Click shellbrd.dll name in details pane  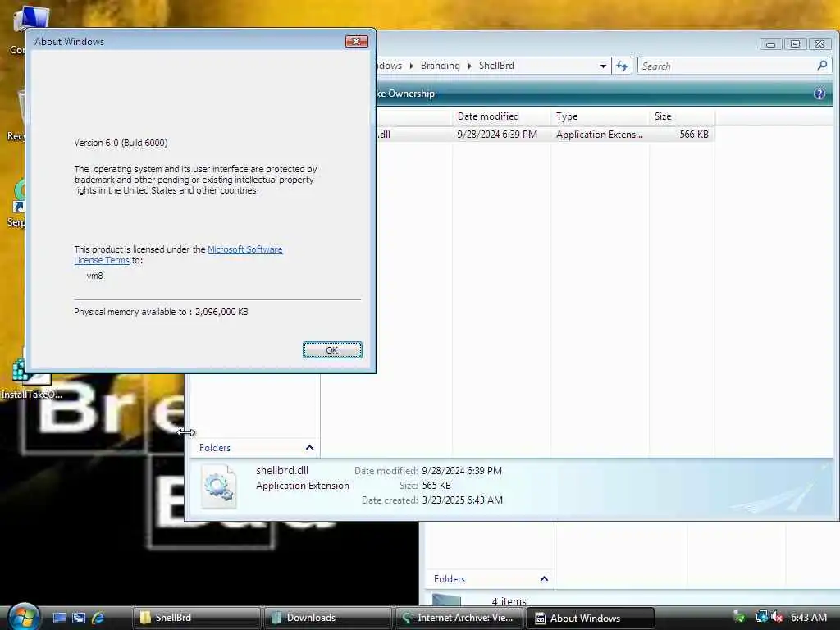(282, 470)
